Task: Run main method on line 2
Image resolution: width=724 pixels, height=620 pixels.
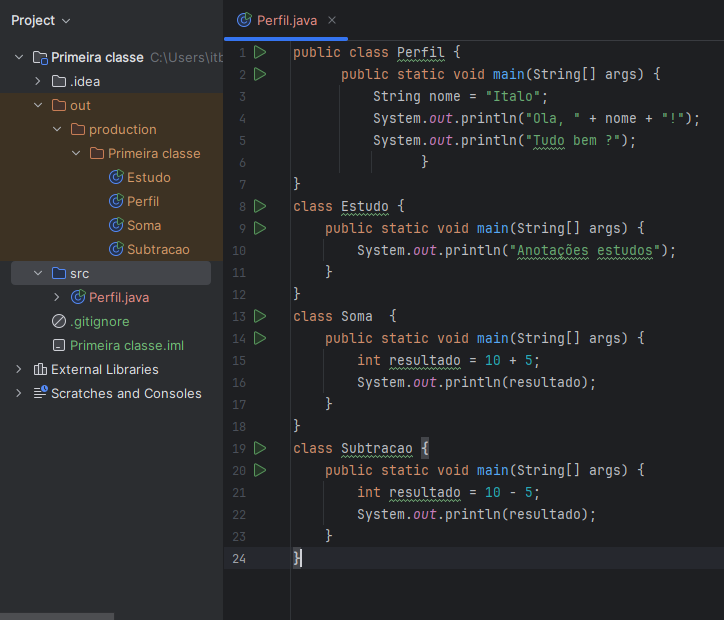Action: point(260,74)
